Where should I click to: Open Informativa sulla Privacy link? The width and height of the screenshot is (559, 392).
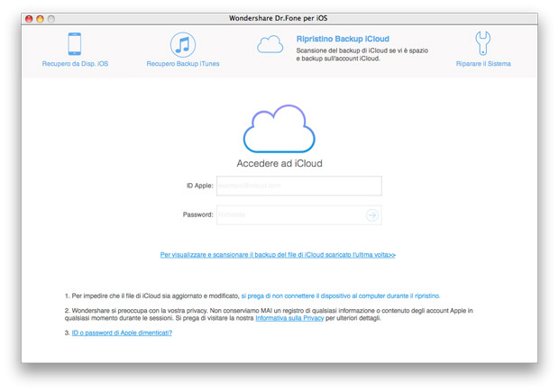click(x=289, y=318)
